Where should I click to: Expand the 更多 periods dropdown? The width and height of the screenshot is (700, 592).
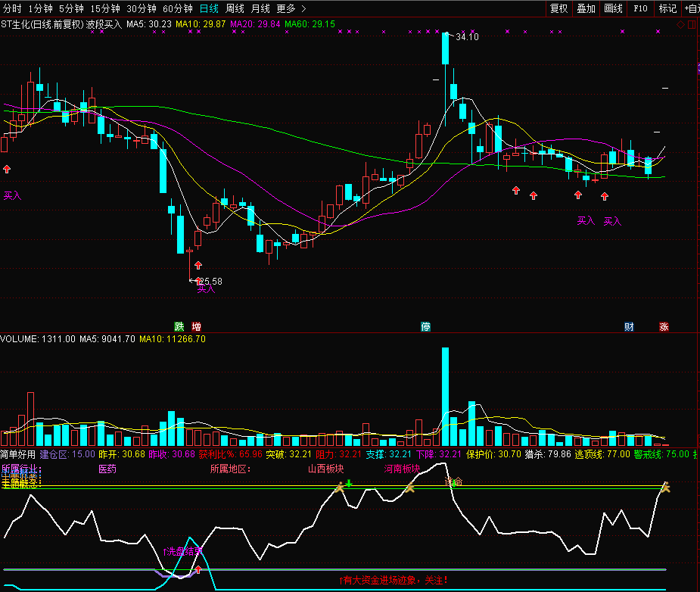[291, 8]
